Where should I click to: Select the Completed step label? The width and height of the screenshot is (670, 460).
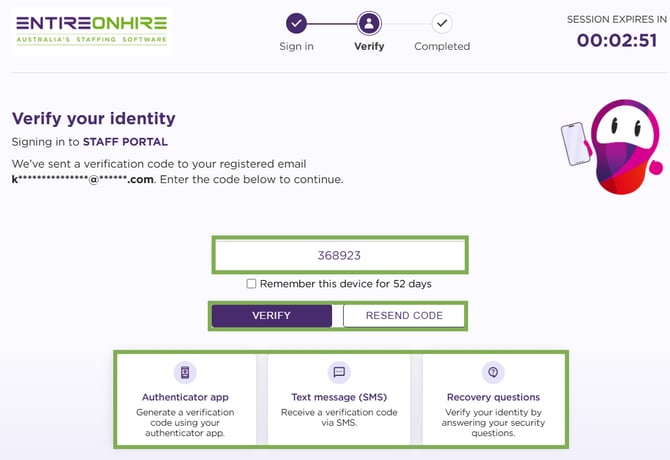pyautogui.click(x=441, y=46)
